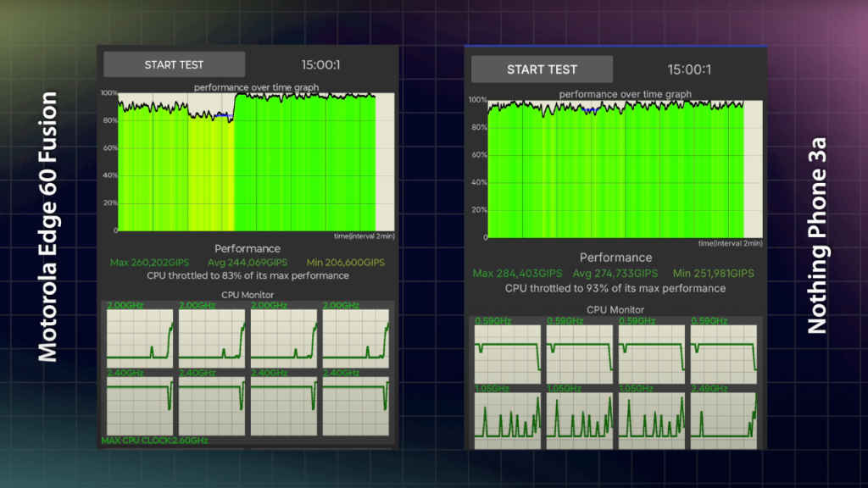Image resolution: width=868 pixels, height=488 pixels.
Task: Click Motorola's "performance over time graph" title
Action: [x=256, y=87]
